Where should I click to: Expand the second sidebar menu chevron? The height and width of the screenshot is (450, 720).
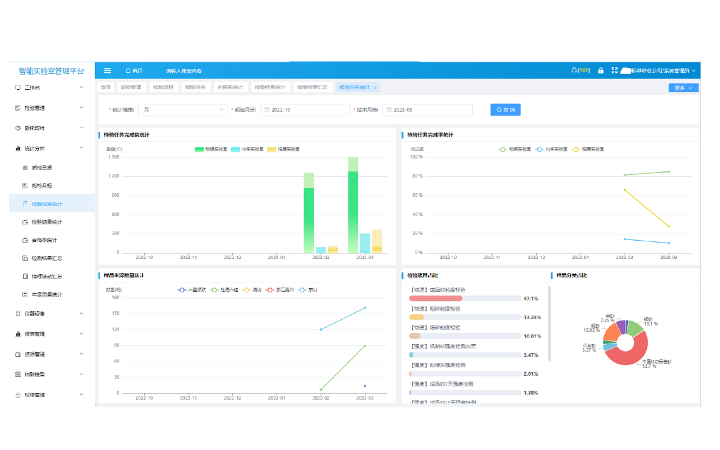click(81, 107)
